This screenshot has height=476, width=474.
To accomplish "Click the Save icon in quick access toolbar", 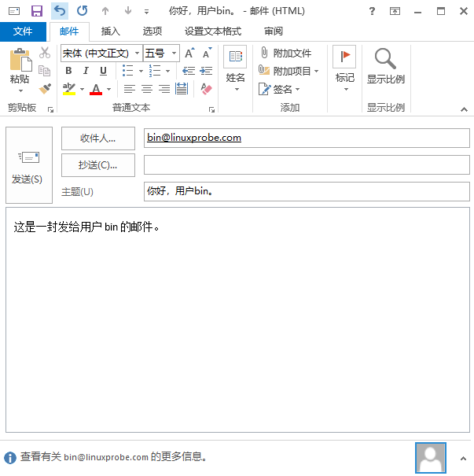I will 36,11.
